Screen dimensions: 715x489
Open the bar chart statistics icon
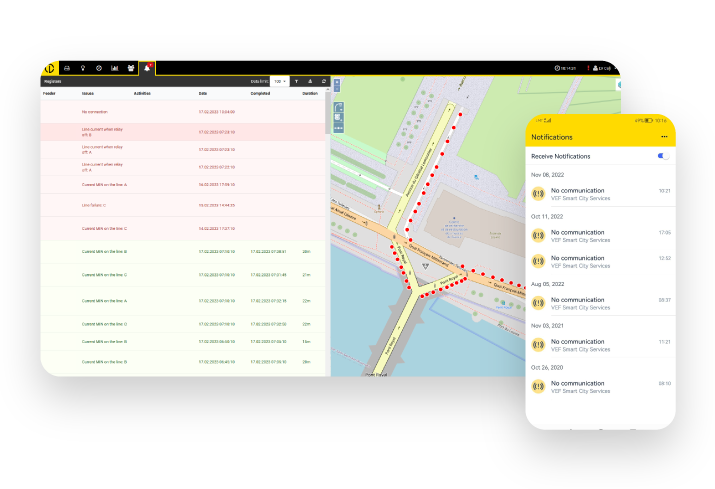pyautogui.click(x=115, y=68)
